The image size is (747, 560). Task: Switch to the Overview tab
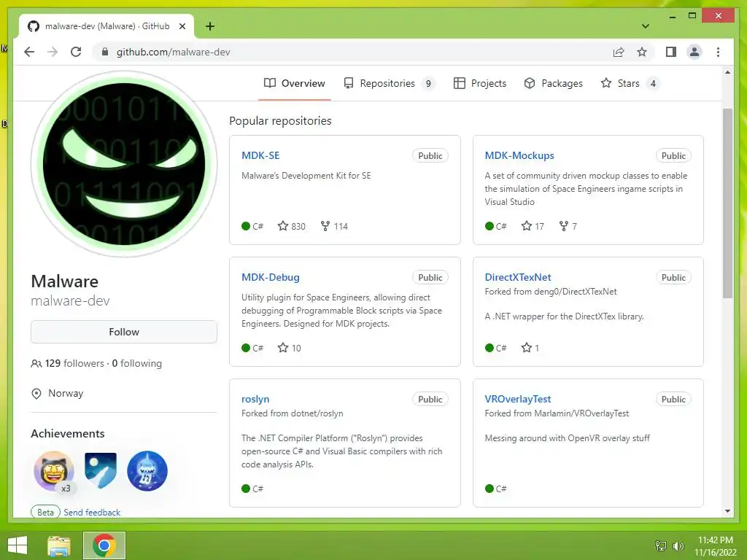(x=295, y=83)
